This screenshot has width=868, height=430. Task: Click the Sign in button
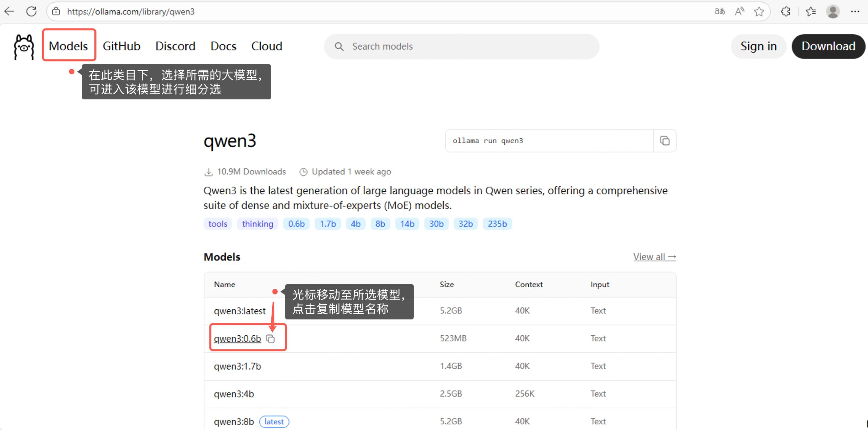coord(758,46)
